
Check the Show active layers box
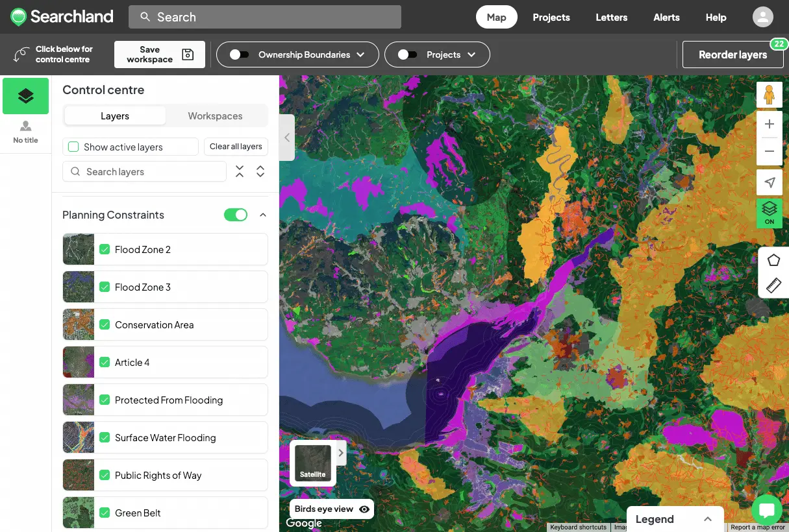(73, 147)
